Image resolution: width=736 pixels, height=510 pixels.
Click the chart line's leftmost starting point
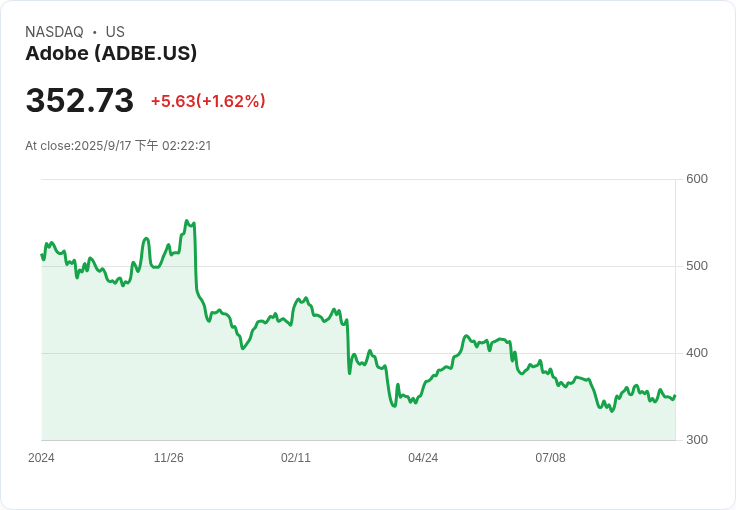click(42, 254)
